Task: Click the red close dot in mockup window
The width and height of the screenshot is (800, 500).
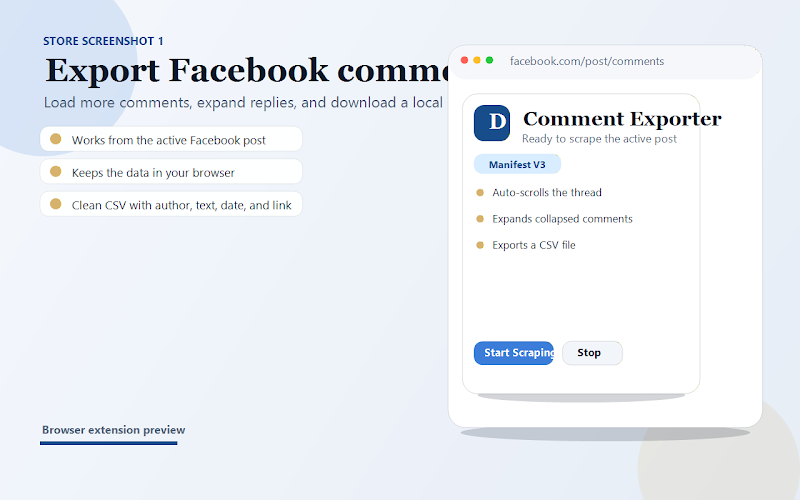Action: pos(464,60)
